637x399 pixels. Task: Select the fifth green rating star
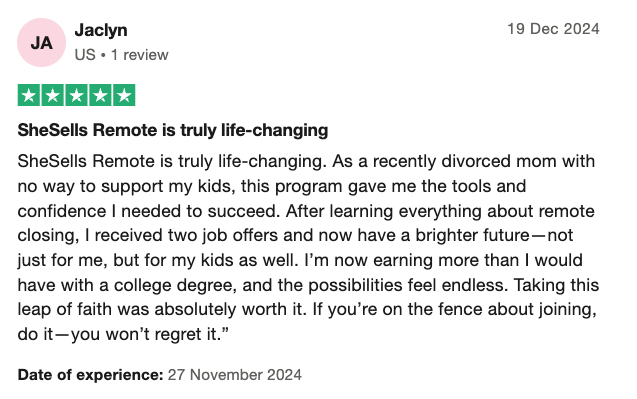tap(124, 95)
